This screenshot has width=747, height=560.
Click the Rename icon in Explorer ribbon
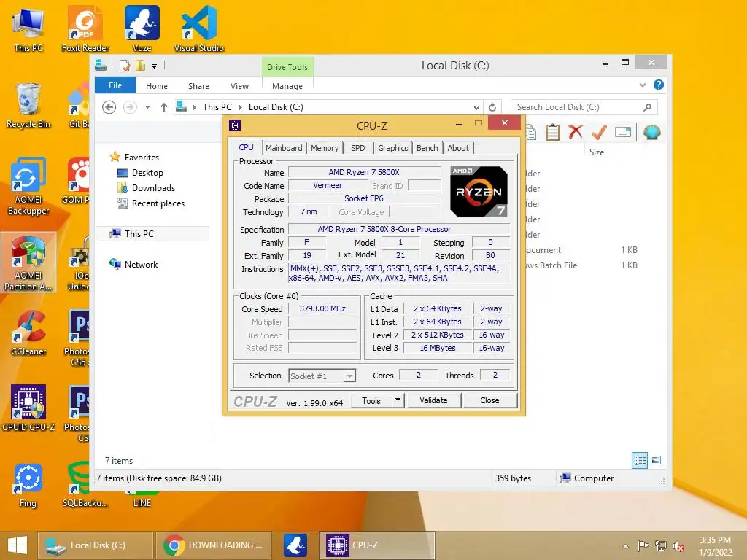pyautogui.click(x=623, y=132)
